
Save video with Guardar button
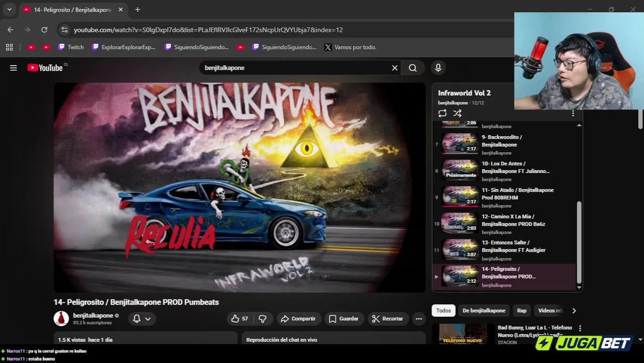[x=344, y=319]
